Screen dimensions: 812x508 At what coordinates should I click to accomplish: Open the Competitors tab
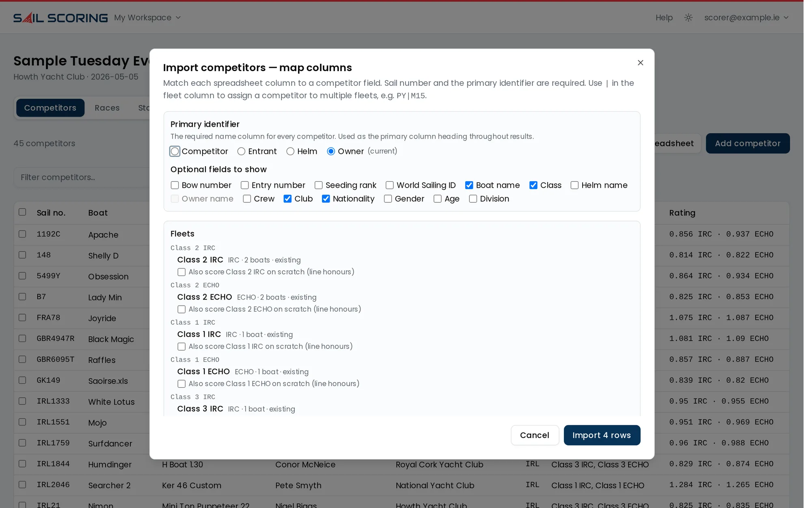click(50, 108)
